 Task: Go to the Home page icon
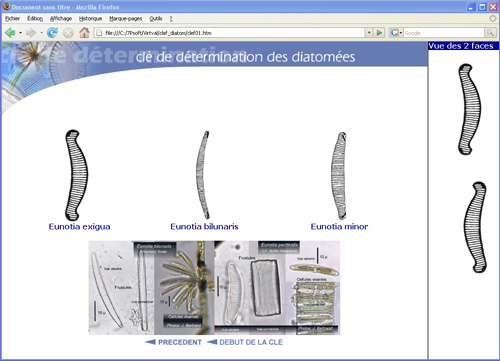click(x=84, y=32)
